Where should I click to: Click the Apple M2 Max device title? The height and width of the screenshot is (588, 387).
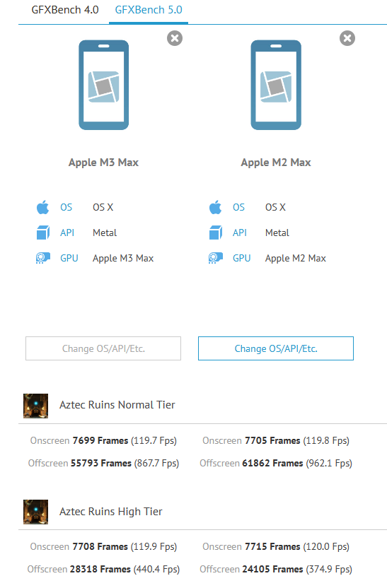276,163
